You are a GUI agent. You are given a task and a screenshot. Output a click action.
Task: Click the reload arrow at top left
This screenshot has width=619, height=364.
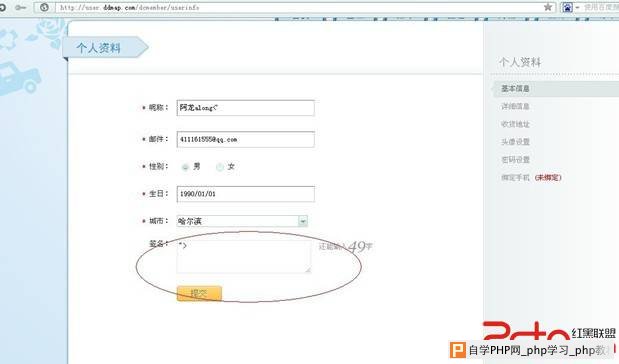[x=2, y=8]
